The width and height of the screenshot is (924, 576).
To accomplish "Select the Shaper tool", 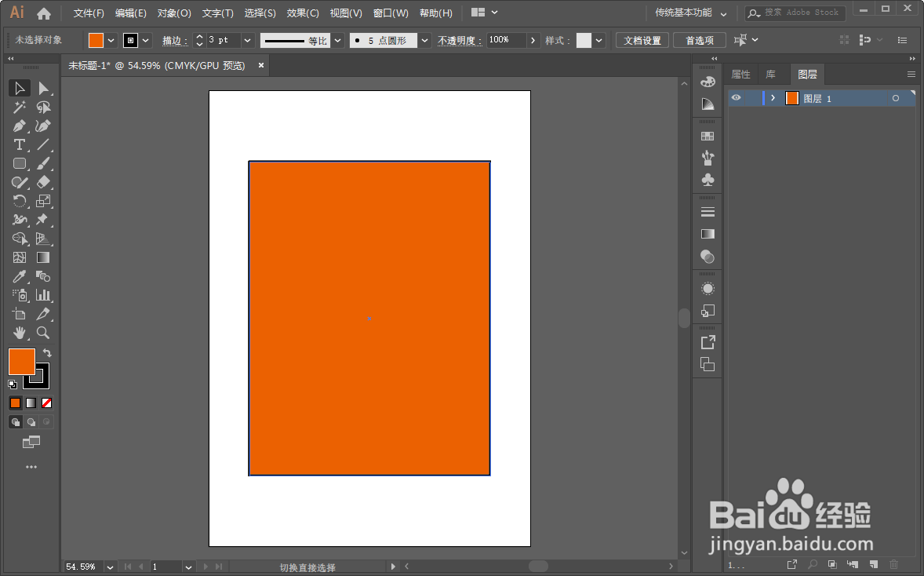I will pos(20,182).
